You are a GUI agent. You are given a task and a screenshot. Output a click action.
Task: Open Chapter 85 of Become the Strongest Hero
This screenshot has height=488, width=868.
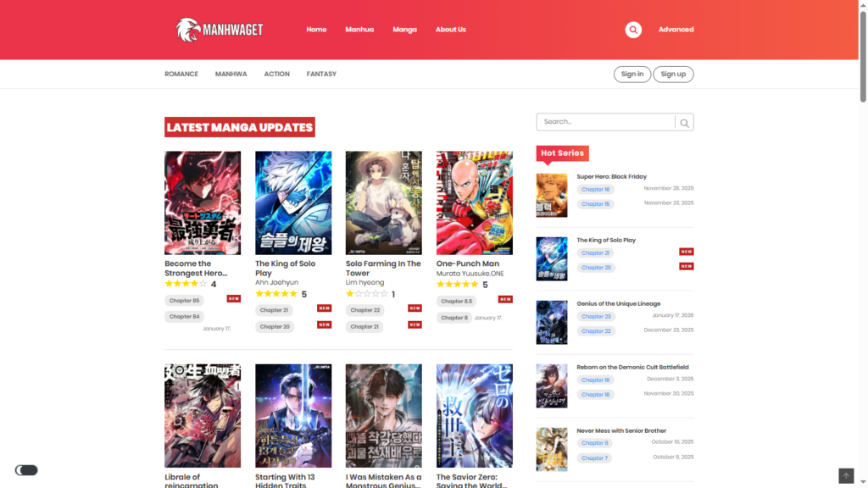(x=184, y=301)
